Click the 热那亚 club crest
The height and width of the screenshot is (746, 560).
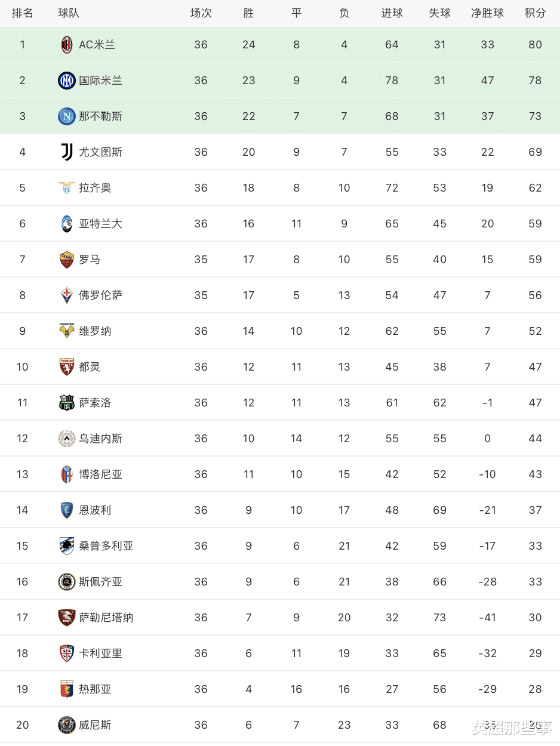tap(67, 689)
